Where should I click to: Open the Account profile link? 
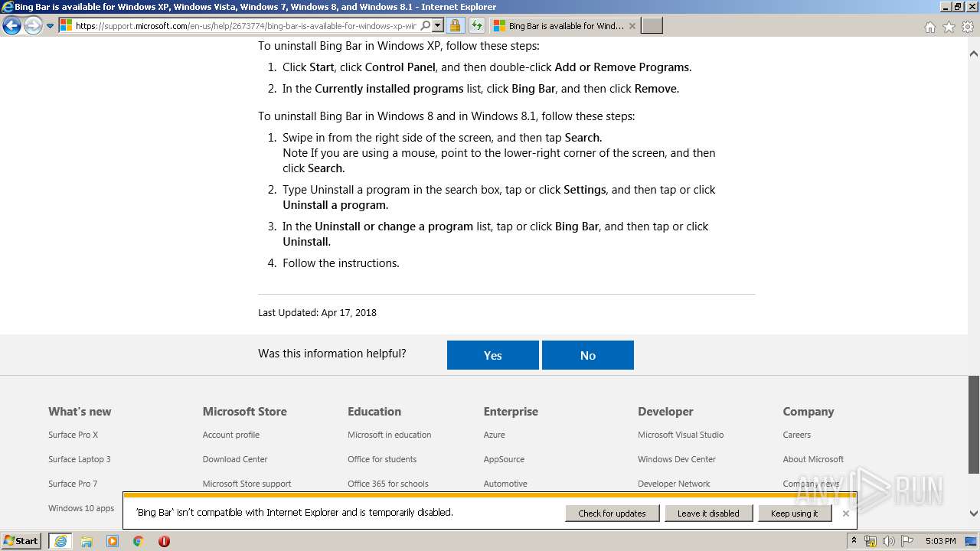coord(231,435)
